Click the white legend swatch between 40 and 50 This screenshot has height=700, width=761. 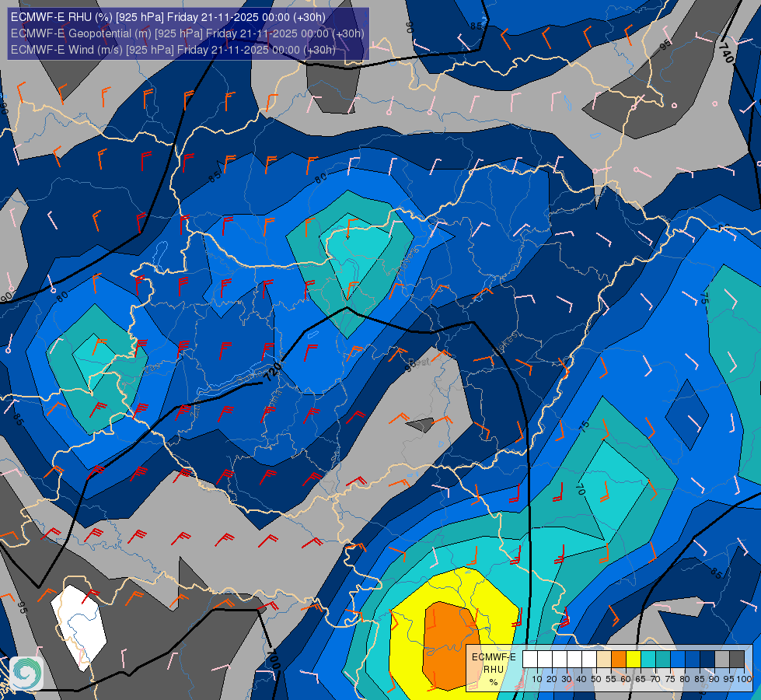pyautogui.click(x=589, y=659)
